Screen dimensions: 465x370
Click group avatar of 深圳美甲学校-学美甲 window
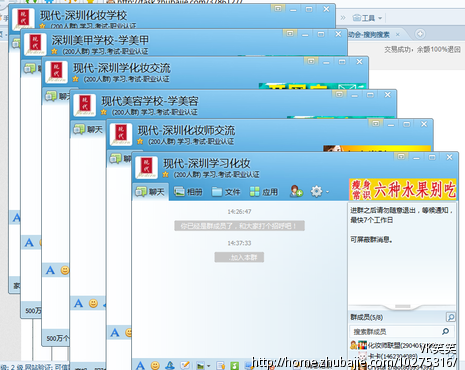pos(35,44)
